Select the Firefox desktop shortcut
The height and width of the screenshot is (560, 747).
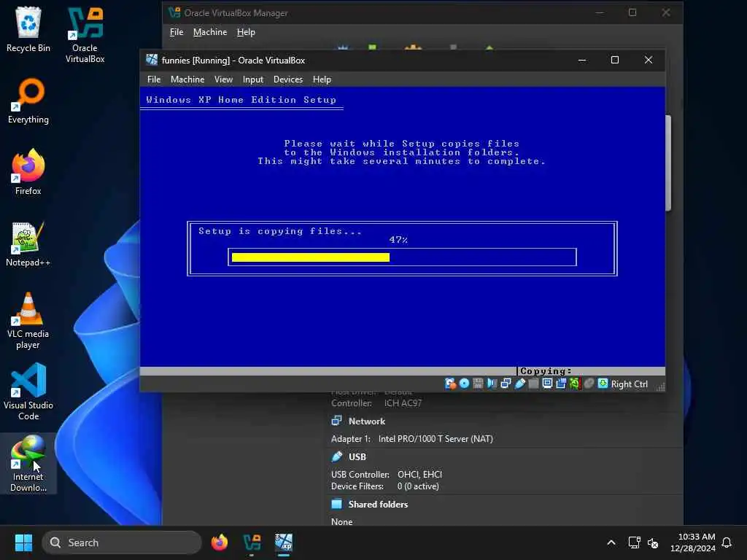28,172
